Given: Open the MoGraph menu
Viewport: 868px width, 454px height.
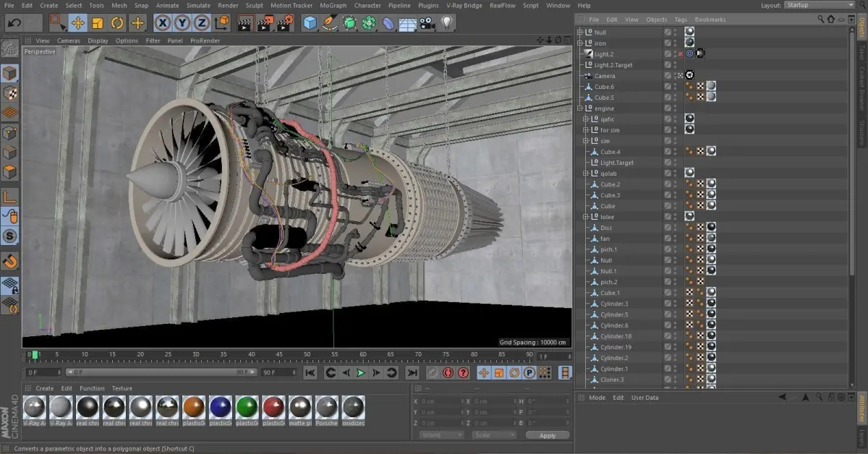Looking at the screenshot, I should 333,5.
